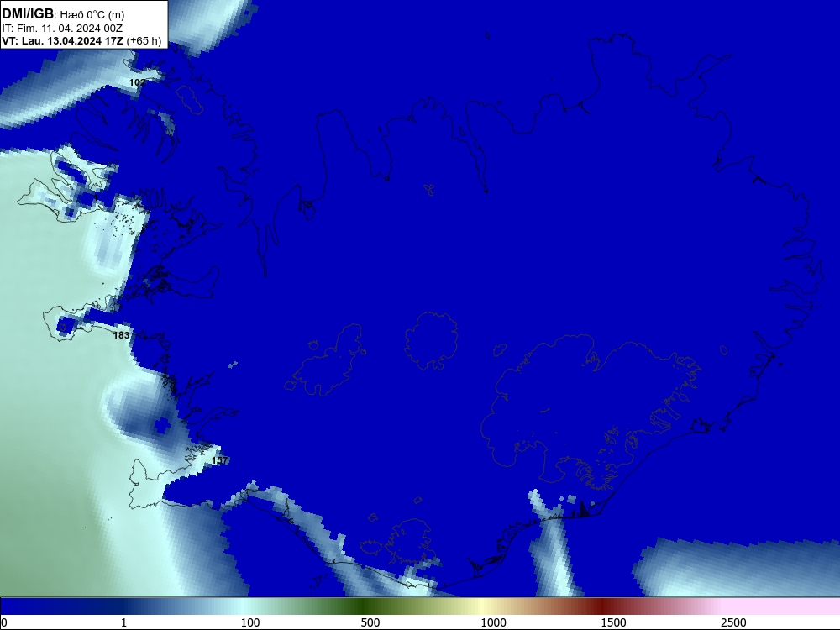Viewport: 840px width, 630px height.
Task: Click the 'Hæð 0°C (m)' parameter text
Action: tap(92, 15)
